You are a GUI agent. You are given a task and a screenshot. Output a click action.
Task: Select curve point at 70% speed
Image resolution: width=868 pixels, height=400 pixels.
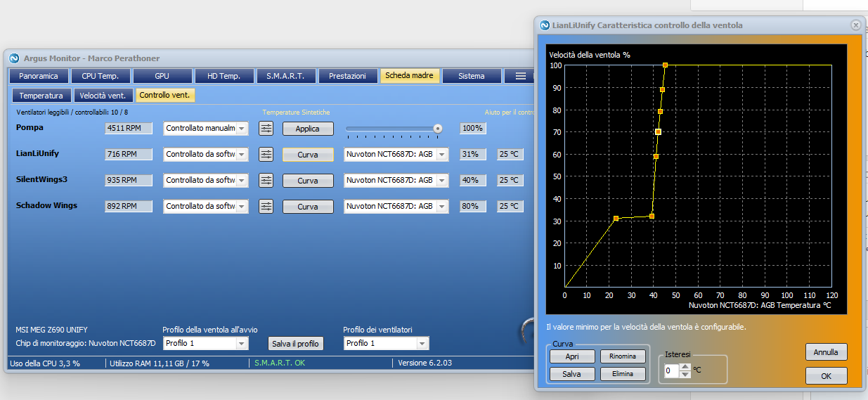click(658, 131)
